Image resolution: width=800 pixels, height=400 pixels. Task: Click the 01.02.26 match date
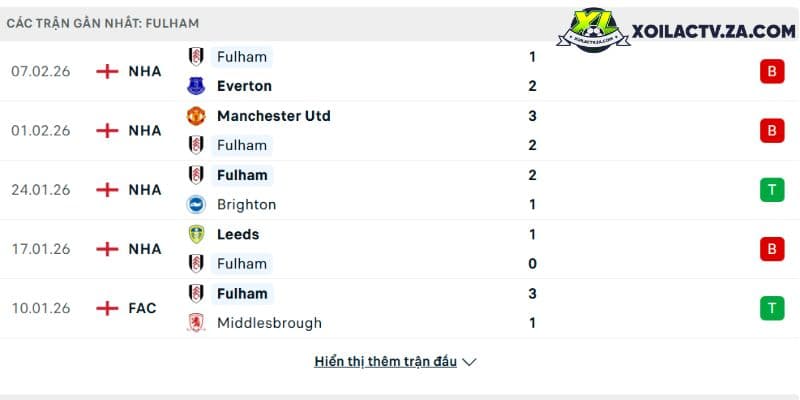point(41,131)
